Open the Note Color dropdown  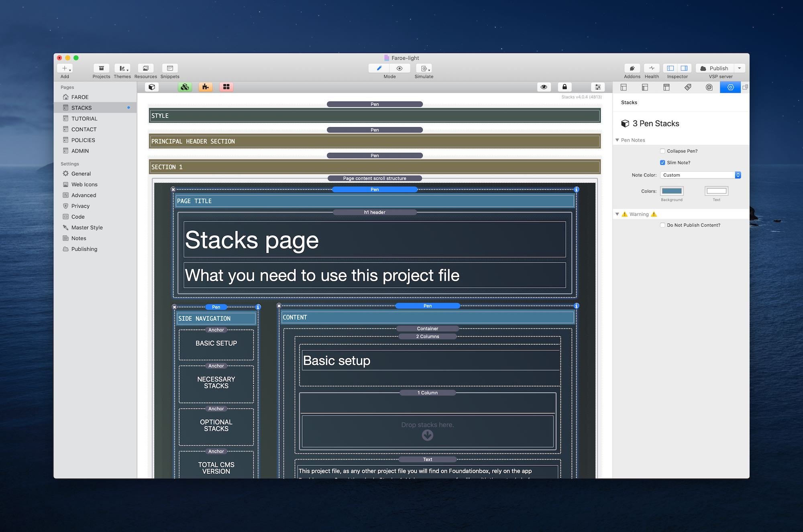click(700, 175)
